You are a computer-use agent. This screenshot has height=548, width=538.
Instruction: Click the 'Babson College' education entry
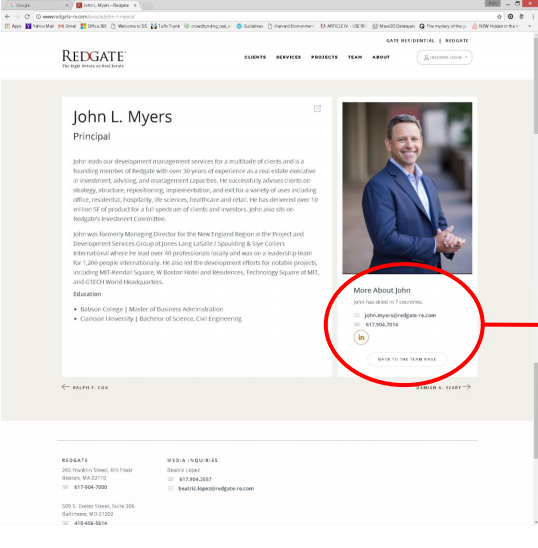coord(152,309)
